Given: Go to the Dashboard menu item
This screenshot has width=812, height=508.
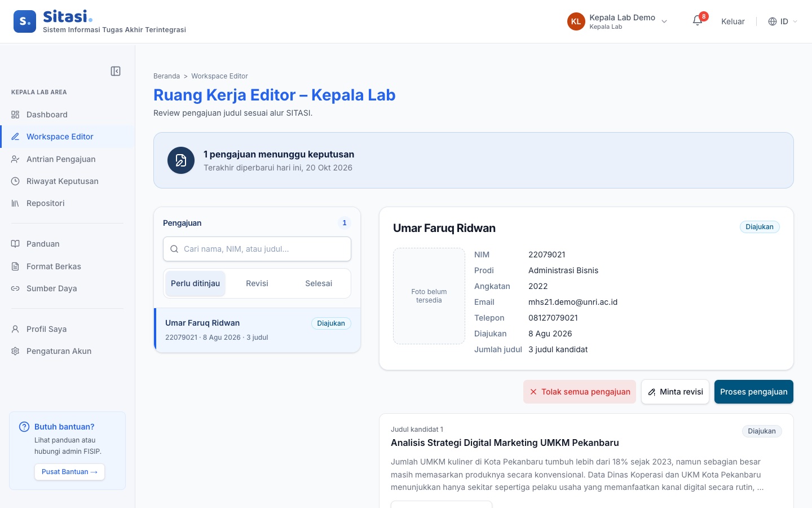Looking at the screenshot, I should click(68, 115).
